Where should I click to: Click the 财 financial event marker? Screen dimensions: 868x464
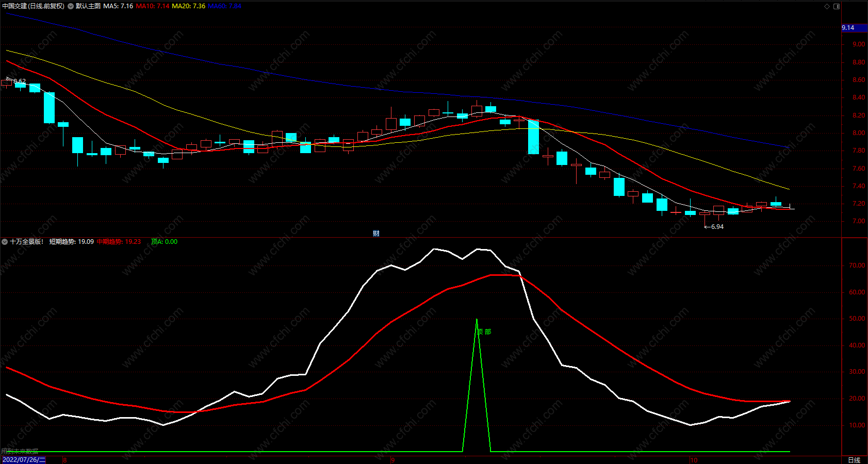(376, 234)
